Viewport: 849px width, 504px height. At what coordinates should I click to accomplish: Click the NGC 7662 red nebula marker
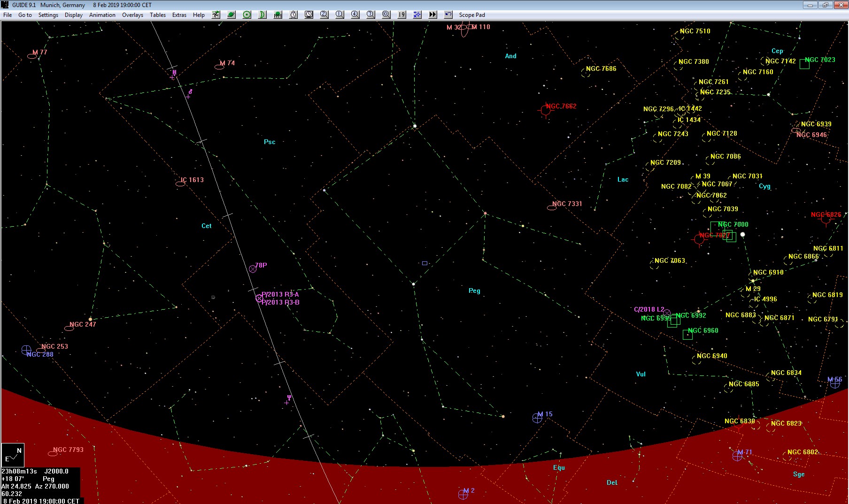(x=545, y=110)
